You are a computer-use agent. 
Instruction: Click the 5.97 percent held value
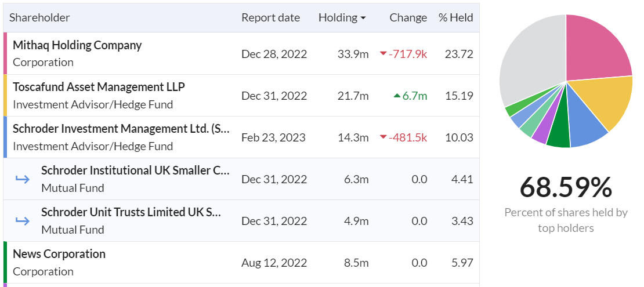coord(461,263)
